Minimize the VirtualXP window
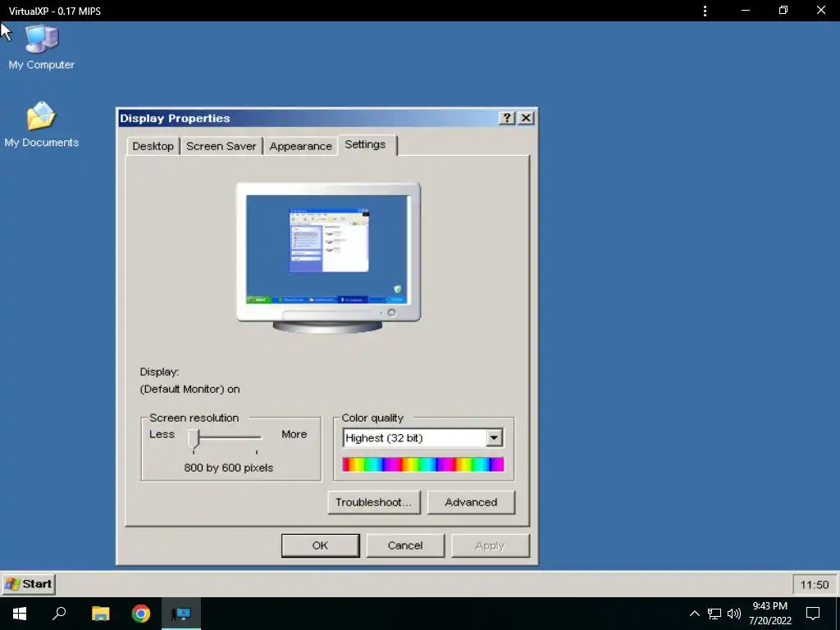Image resolution: width=840 pixels, height=630 pixels. 745,10
